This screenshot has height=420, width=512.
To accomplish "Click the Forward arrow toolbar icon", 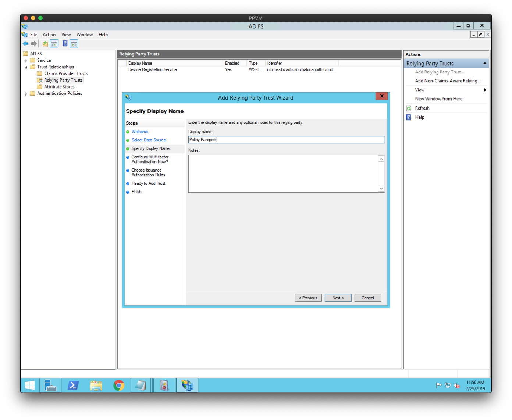I will (x=34, y=44).
